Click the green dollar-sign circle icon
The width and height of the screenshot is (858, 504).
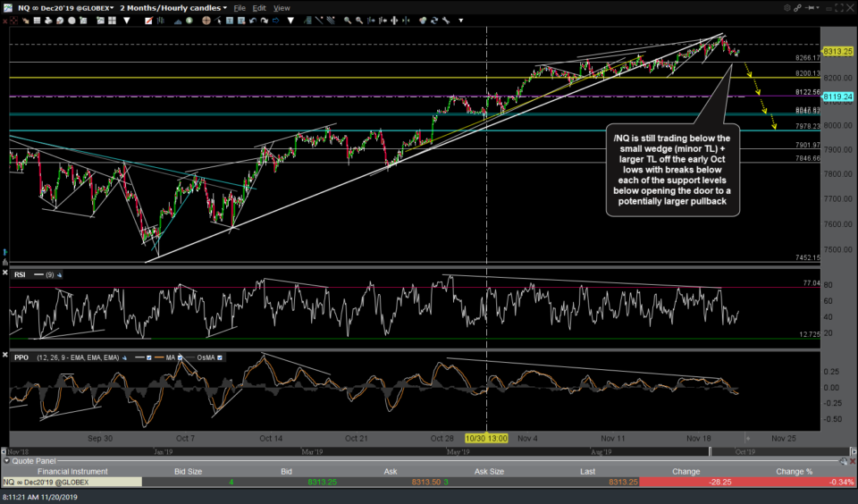point(189,21)
